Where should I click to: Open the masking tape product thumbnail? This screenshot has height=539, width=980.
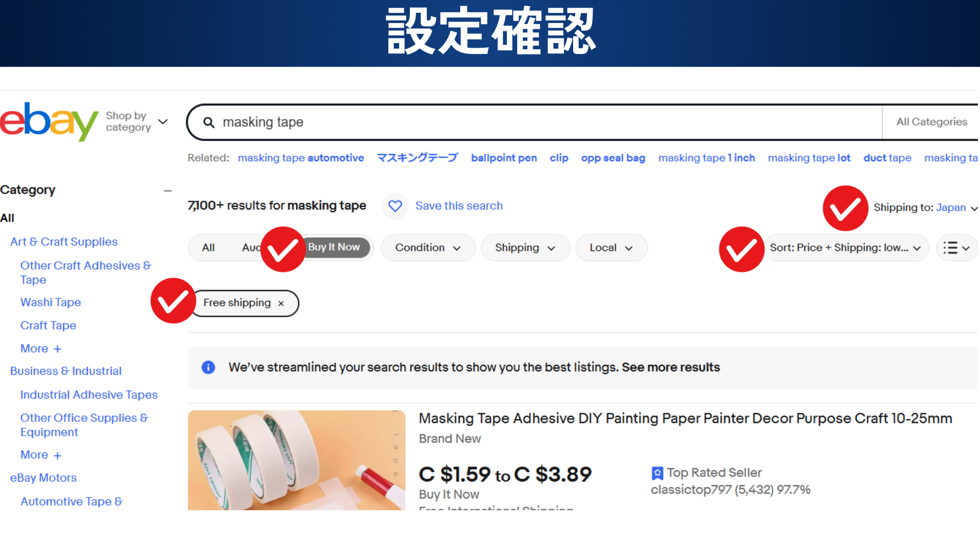(x=297, y=460)
